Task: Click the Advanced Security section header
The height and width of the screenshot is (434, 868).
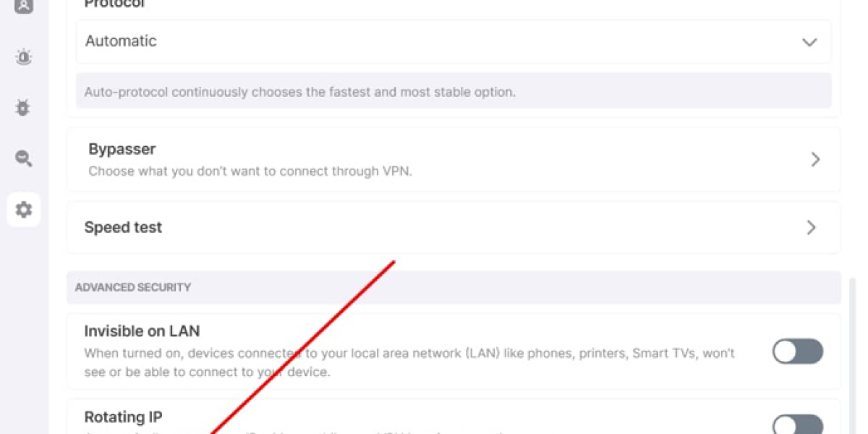Action: [x=133, y=287]
